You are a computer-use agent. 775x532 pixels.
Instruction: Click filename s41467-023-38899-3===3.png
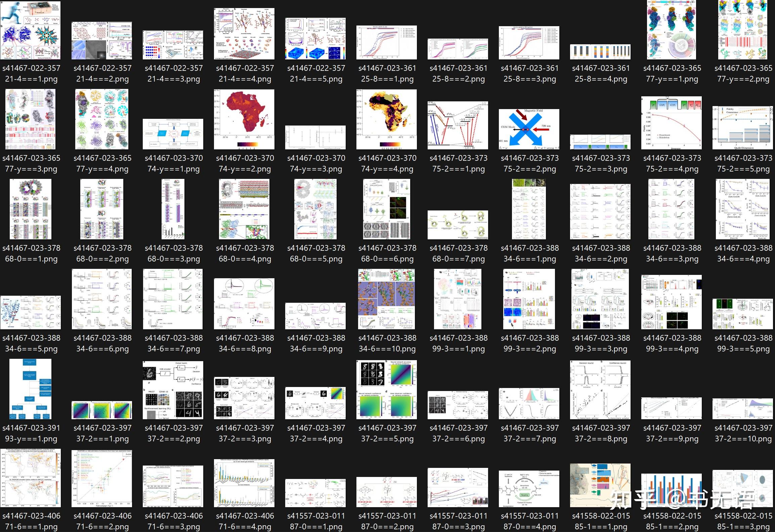601,343
